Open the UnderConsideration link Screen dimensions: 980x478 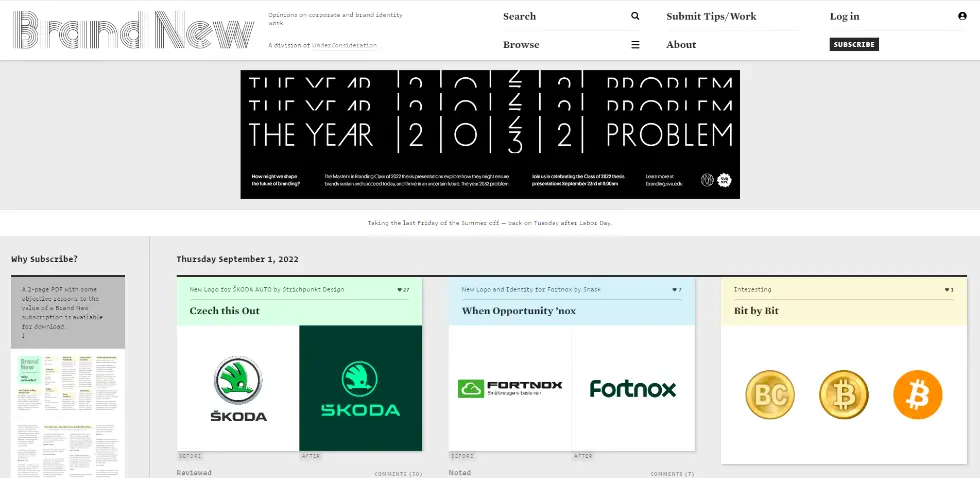[344, 45]
